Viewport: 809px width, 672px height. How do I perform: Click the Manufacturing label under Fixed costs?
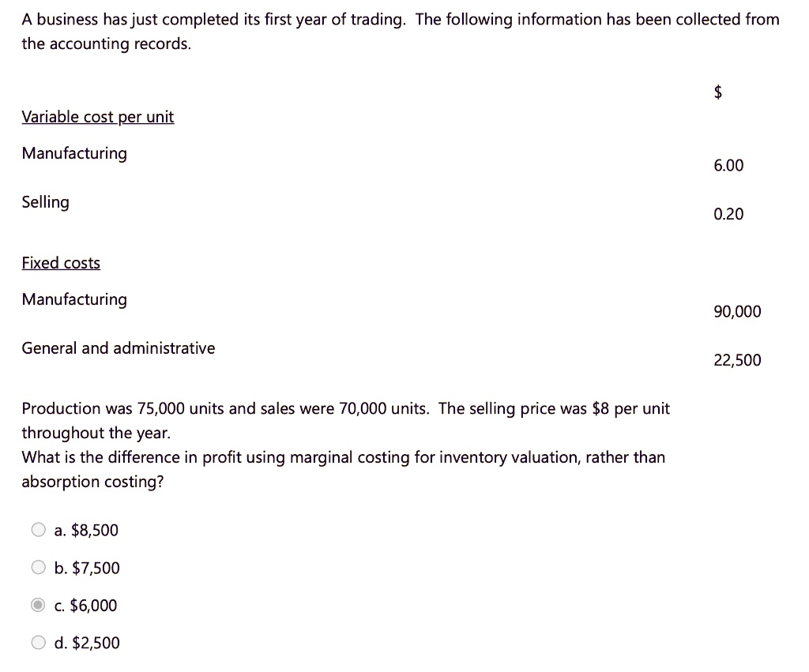pyautogui.click(x=74, y=299)
